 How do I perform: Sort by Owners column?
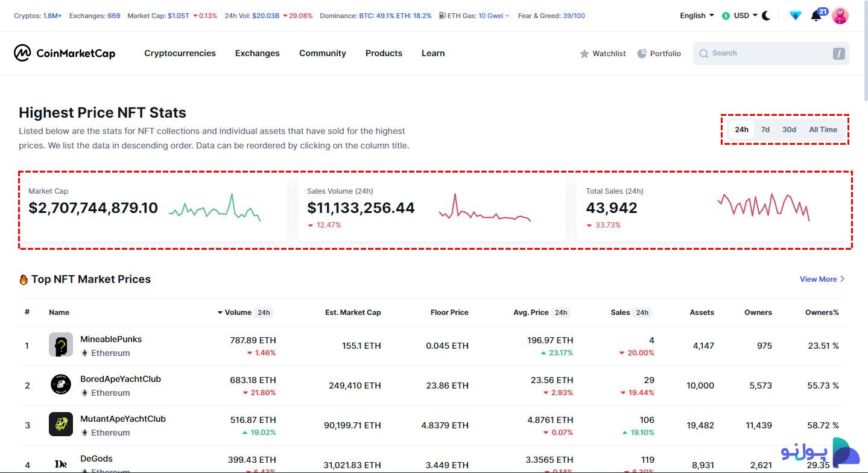click(758, 313)
